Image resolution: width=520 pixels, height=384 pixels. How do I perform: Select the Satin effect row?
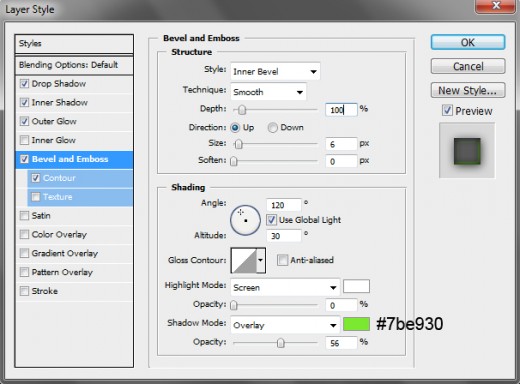pos(74,216)
